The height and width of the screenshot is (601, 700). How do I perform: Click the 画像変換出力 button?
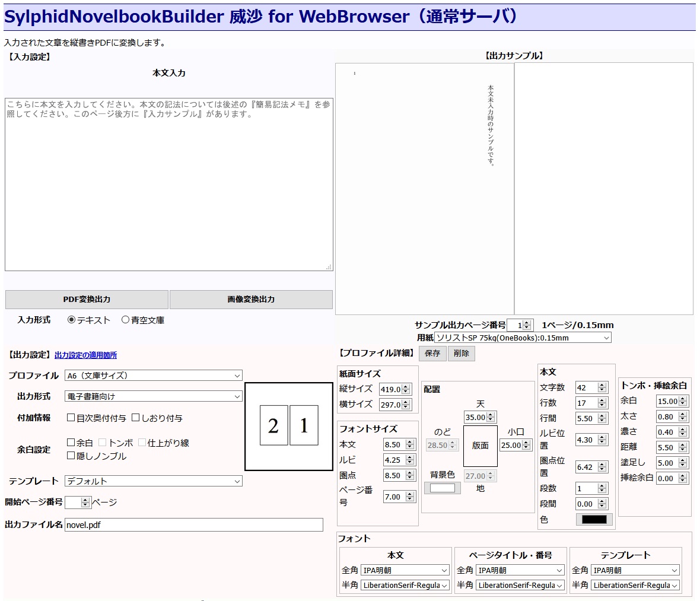(x=251, y=300)
